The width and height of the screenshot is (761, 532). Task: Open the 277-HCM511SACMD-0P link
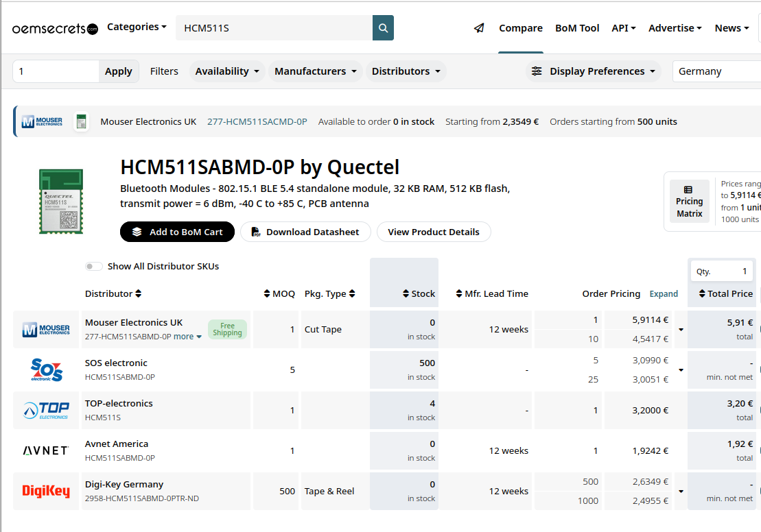click(257, 122)
